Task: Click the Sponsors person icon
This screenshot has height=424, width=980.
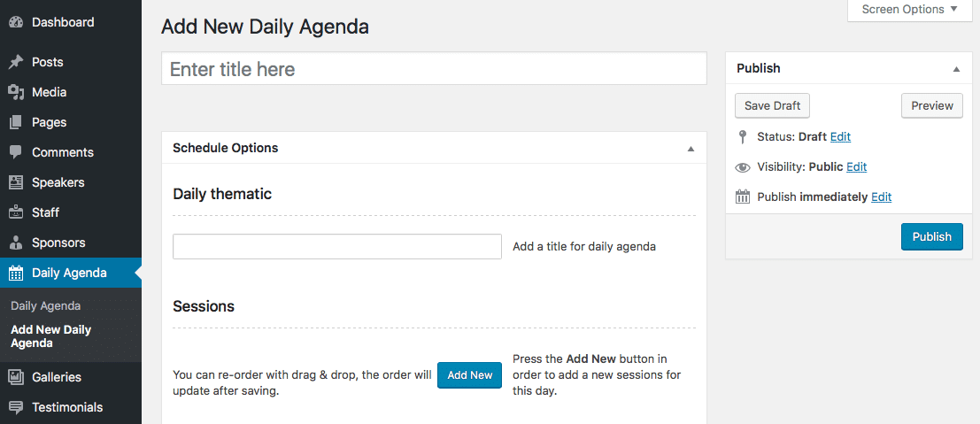Action: (16, 243)
